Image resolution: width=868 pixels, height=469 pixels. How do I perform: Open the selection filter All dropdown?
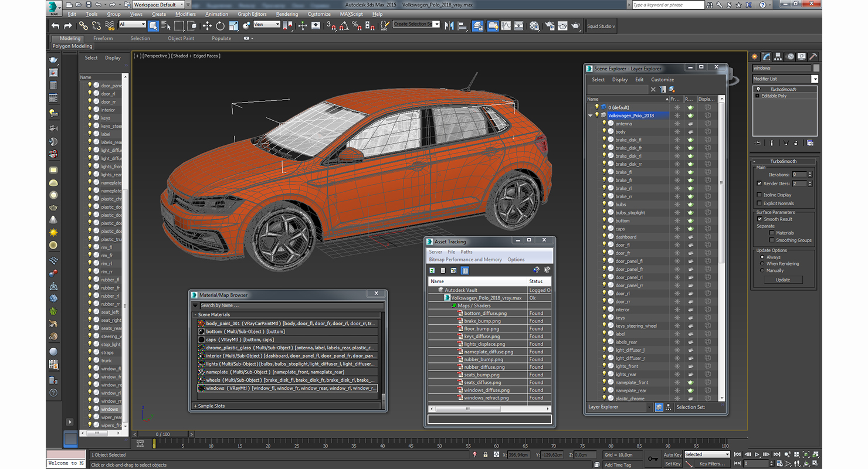133,24
